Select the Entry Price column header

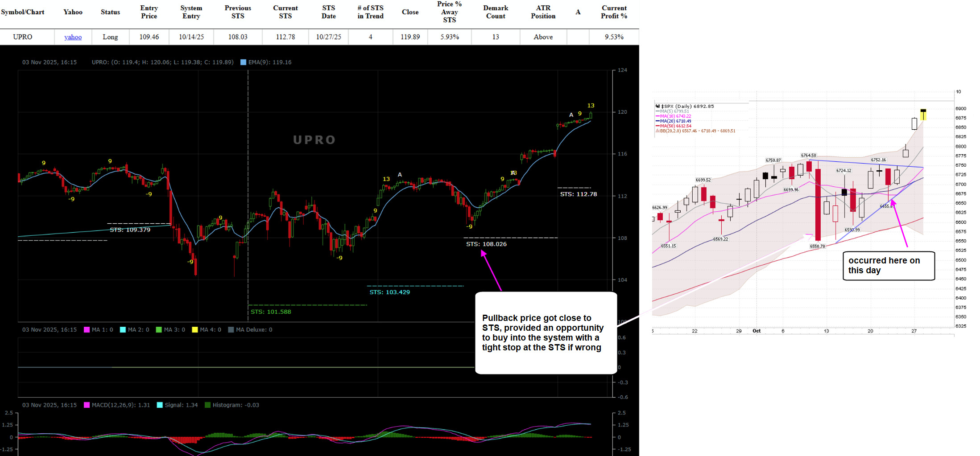click(x=149, y=12)
